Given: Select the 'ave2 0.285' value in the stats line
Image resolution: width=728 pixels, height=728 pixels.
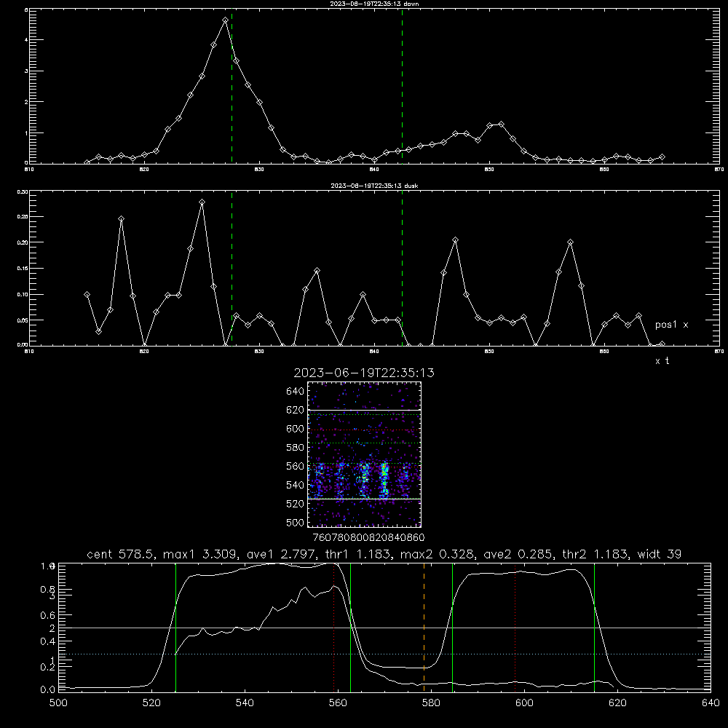Looking at the screenshot, I should tap(518, 554).
